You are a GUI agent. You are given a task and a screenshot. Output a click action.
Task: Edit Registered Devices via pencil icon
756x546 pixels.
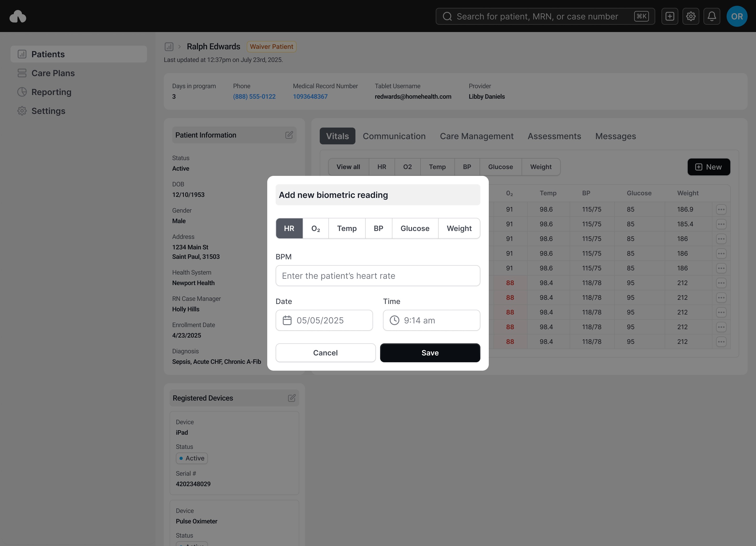[292, 398]
